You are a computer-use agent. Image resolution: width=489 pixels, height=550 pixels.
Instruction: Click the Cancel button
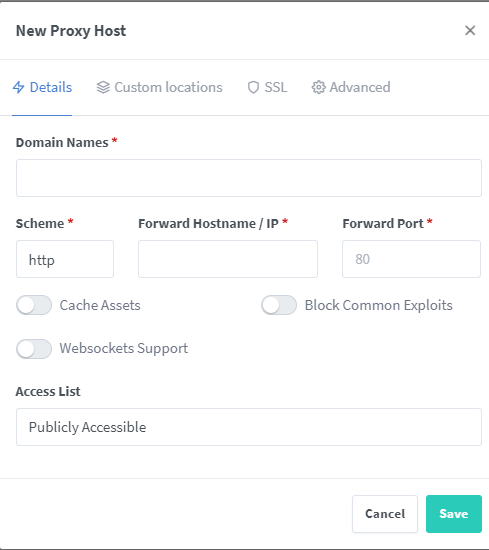[x=385, y=514]
